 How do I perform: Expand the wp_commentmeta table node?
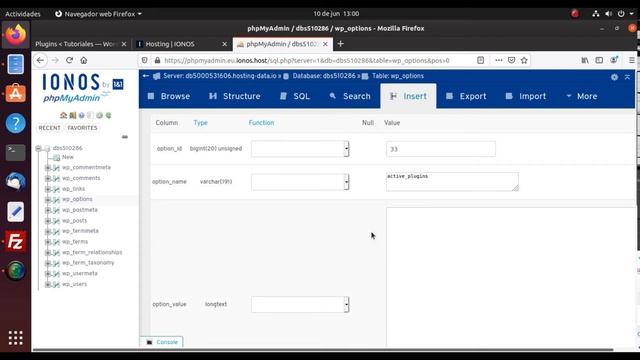47,168
